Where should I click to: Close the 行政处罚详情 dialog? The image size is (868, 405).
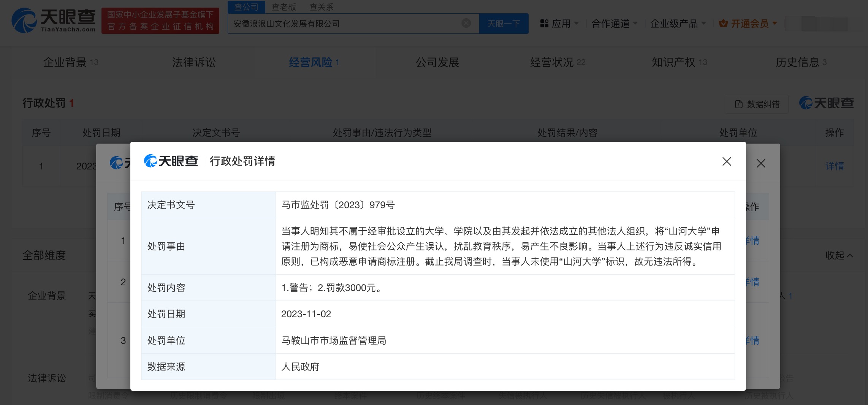click(x=726, y=161)
